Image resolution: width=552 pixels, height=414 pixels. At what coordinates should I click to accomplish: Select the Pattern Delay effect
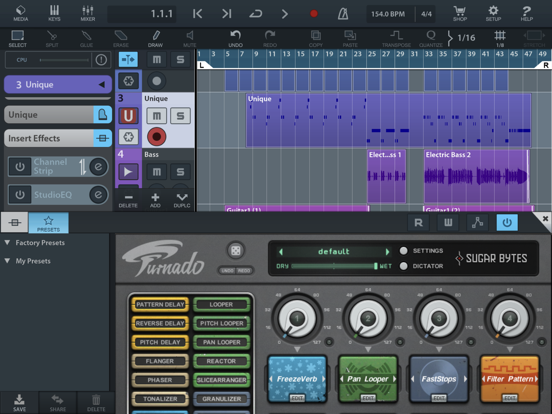tap(160, 305)
